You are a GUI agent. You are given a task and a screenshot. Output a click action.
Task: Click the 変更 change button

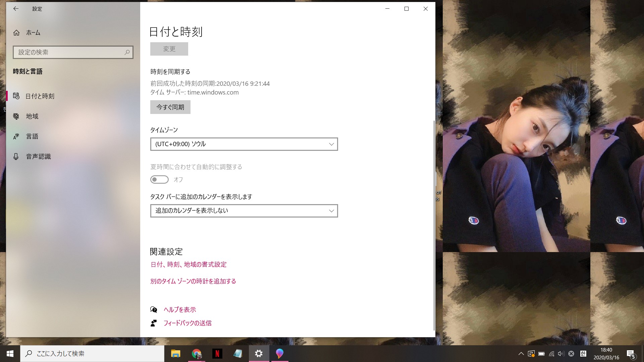coord(169,49)
